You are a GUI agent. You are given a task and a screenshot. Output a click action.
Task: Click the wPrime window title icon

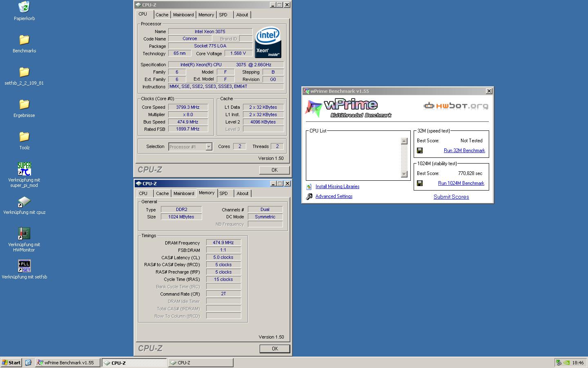click(x=306, y=91)
